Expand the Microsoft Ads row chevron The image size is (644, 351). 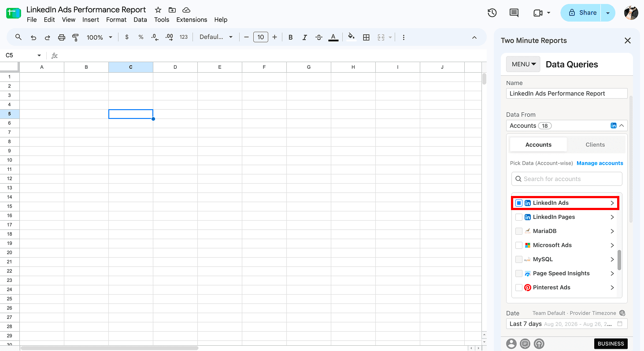[612, 245]
